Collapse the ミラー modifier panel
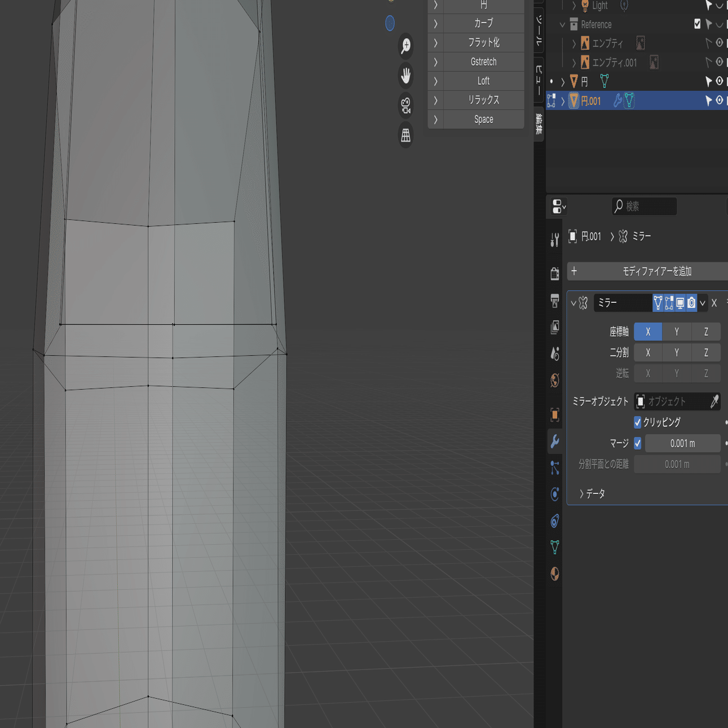728x728 pixels. [x=573, y=303]
